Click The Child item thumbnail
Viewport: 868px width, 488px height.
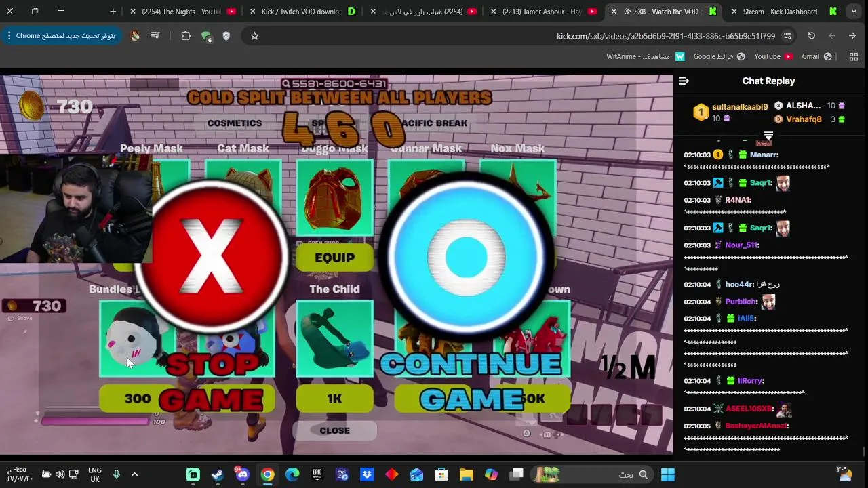click(334, 338)
